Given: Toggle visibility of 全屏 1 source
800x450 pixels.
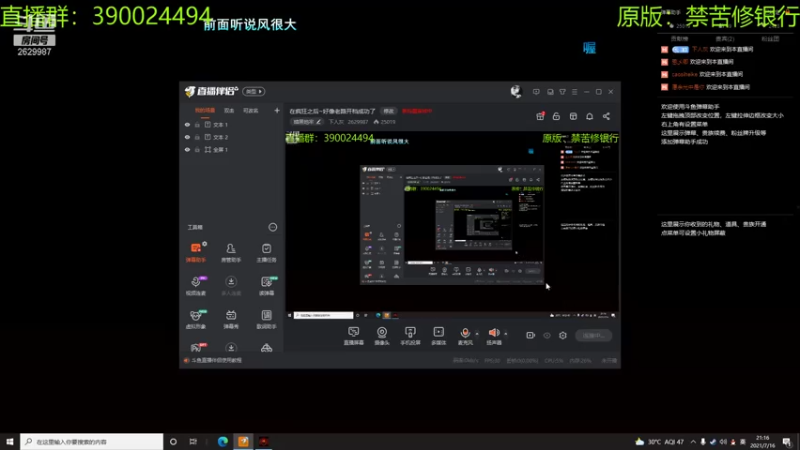Looking at the screenshot, I should click(187, 149).
